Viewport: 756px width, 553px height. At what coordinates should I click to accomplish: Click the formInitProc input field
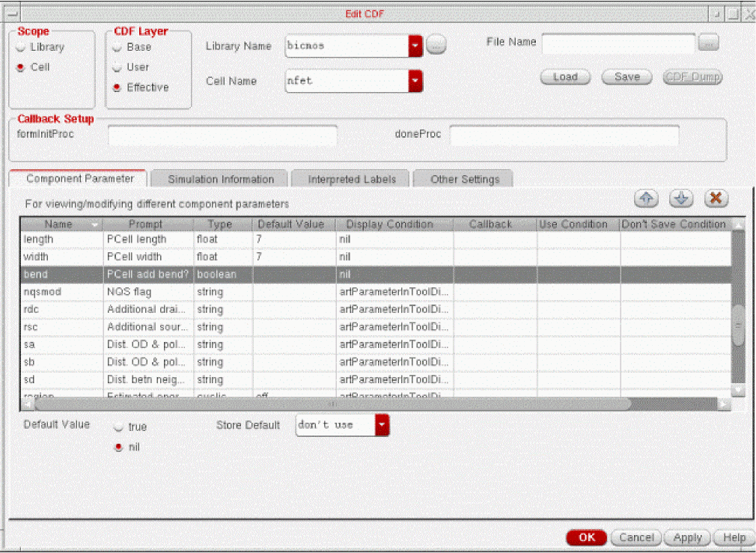222,135
